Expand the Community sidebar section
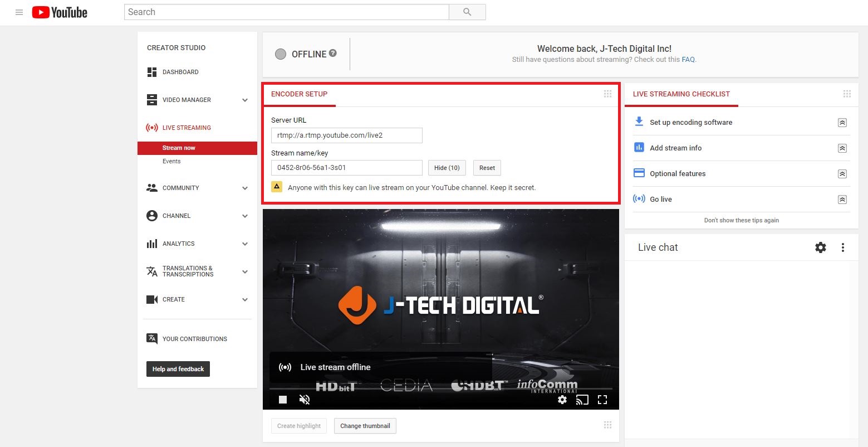This screenshot has height=447, width=868. 245,188
